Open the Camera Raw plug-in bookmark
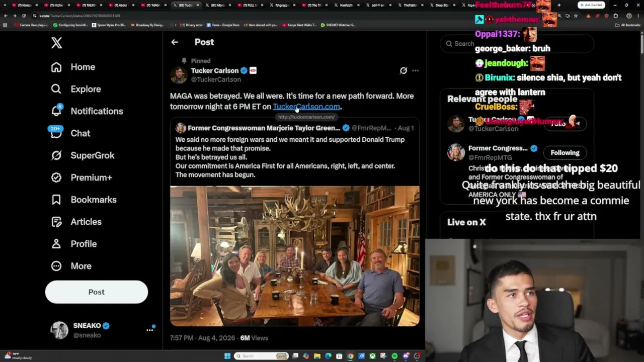The image size is (644, 362). pos(31,25)
